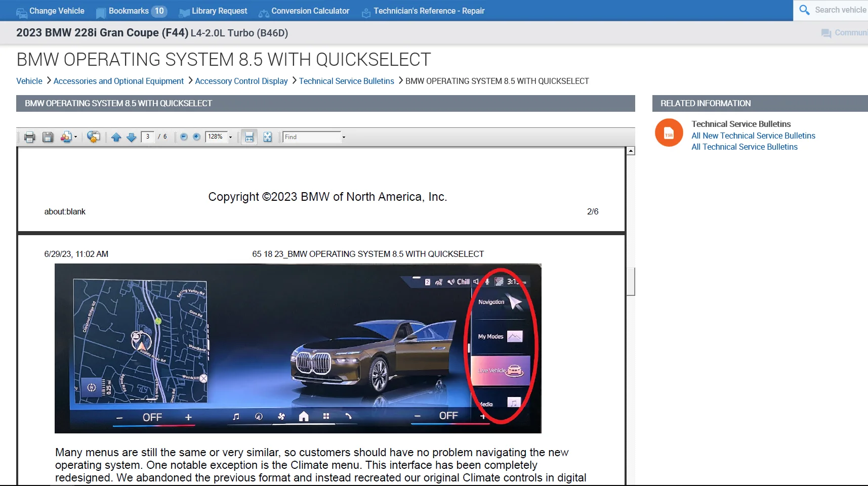Expand the share icon dropdown arrow
Viewport: 868px width, 486px height.
click(x=76, y=137)
